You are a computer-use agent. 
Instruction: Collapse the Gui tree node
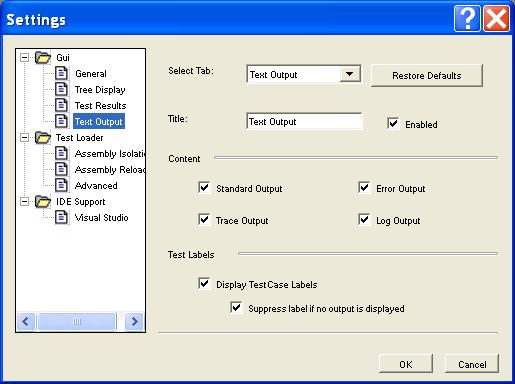tap(24, 57)
